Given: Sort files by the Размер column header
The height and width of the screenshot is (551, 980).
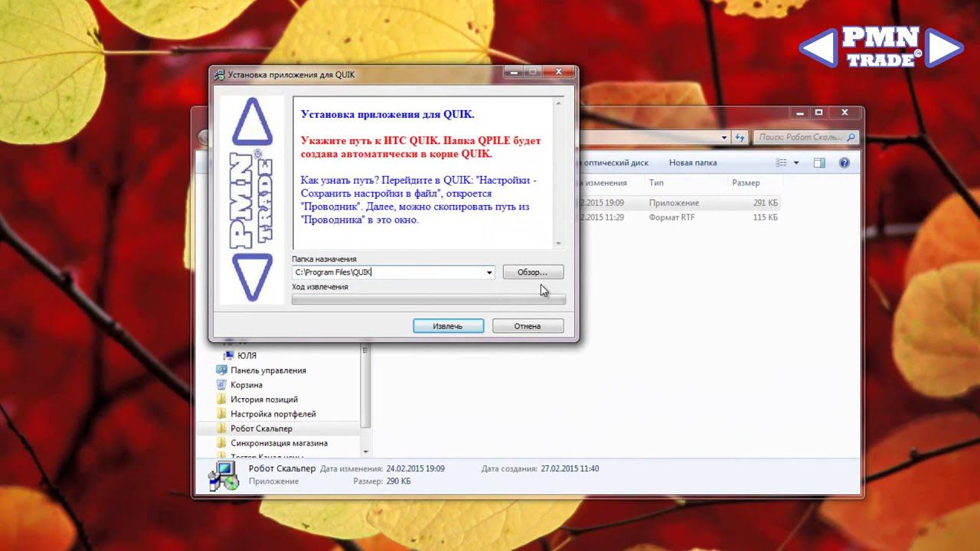Looking at the screenshot, I should pyautogui.click(x=746, y=183).
